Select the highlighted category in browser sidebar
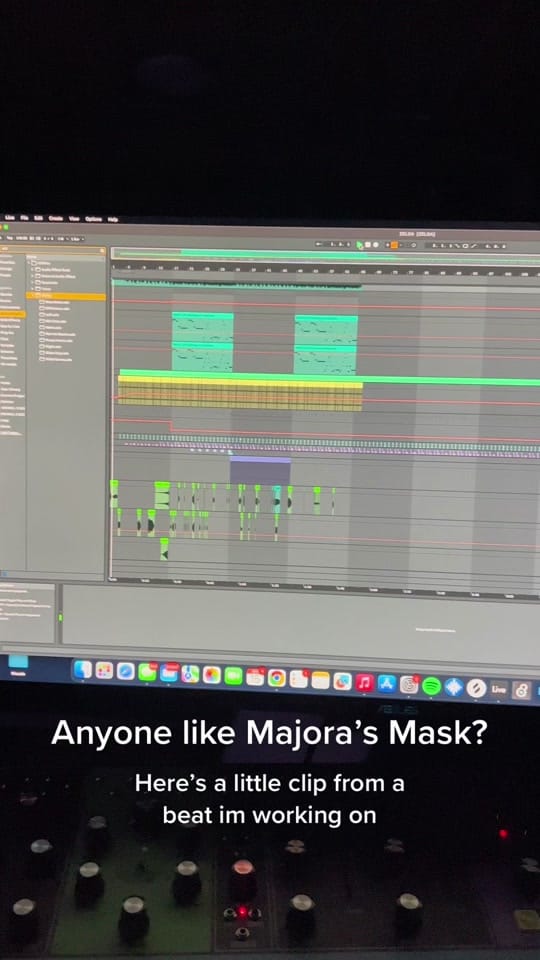Image resolution: width=540 pixels, height=960 pixels. 13,314
